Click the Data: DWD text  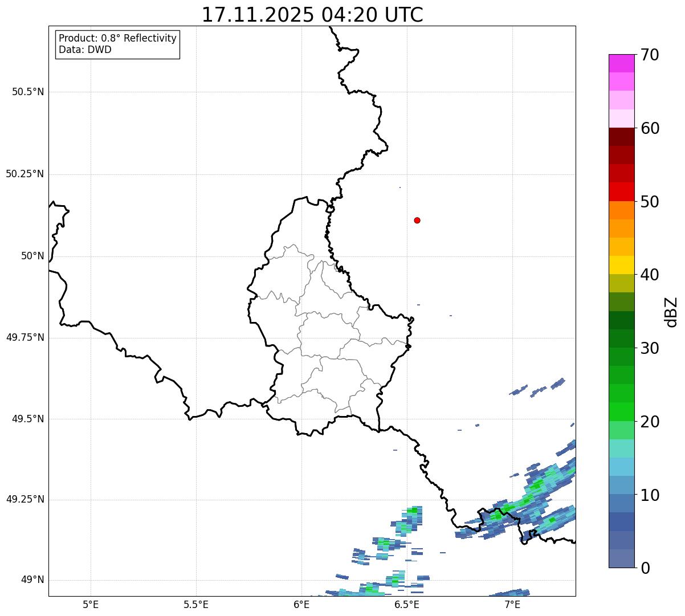click(85, 50)
